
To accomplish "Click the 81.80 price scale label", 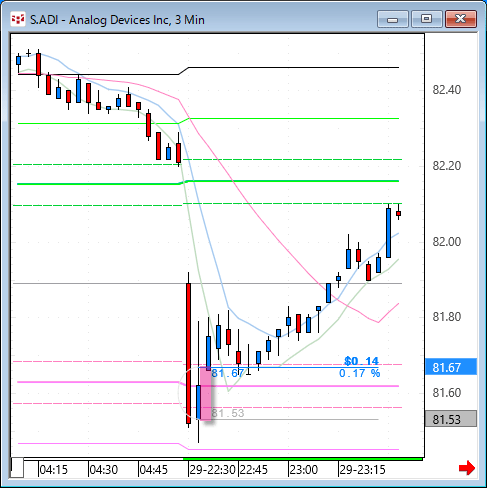I will click(x=447, y=316).
